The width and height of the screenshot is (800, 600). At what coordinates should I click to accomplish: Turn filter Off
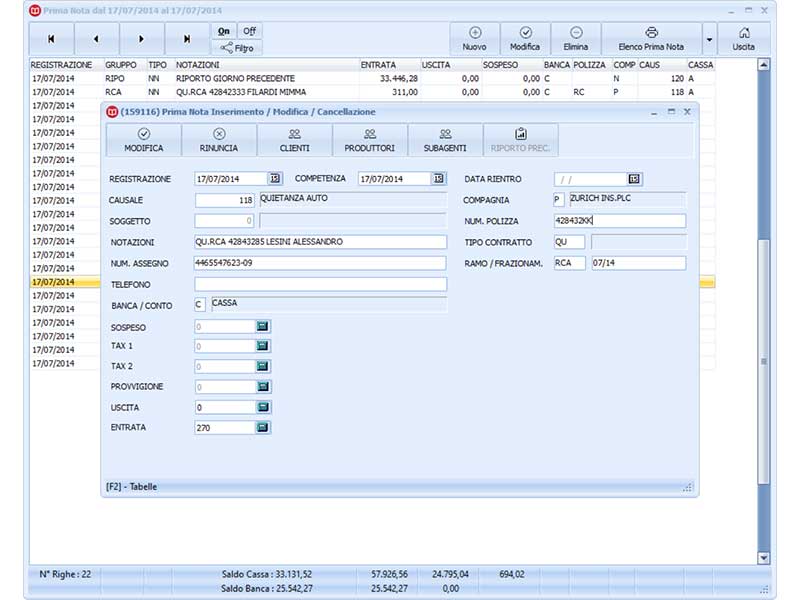click(x=249, y=31)
